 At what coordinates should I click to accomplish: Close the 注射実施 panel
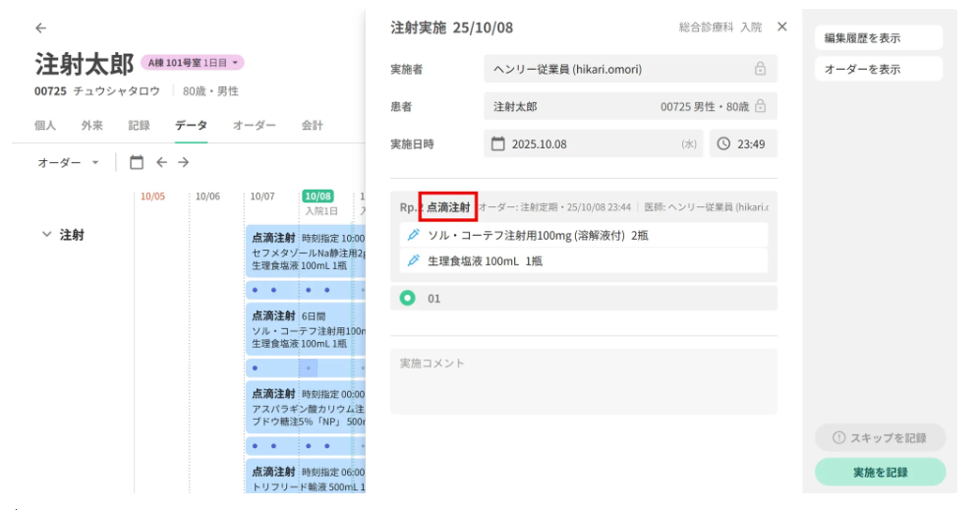[782, 28]
